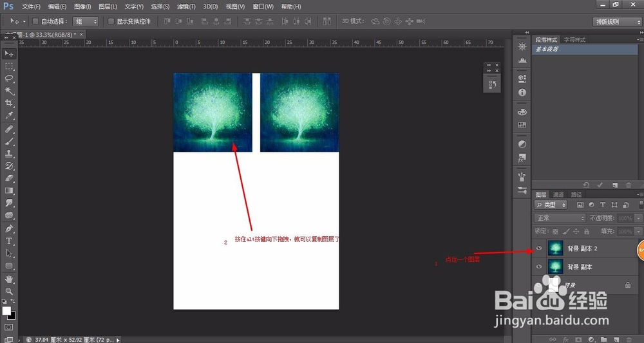
Task: Open the Color palette panel icon
Action: pos(522,112)
